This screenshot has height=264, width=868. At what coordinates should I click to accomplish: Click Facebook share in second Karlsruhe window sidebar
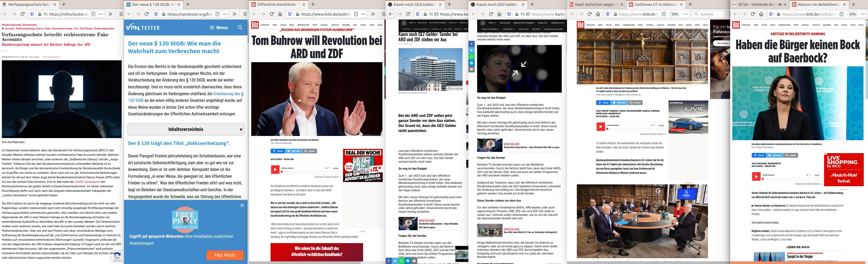pyautogui.click(x=471, y=44)
